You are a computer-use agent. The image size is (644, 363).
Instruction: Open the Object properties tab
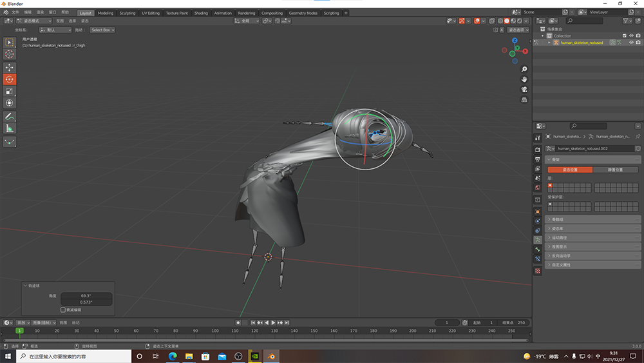538,211
